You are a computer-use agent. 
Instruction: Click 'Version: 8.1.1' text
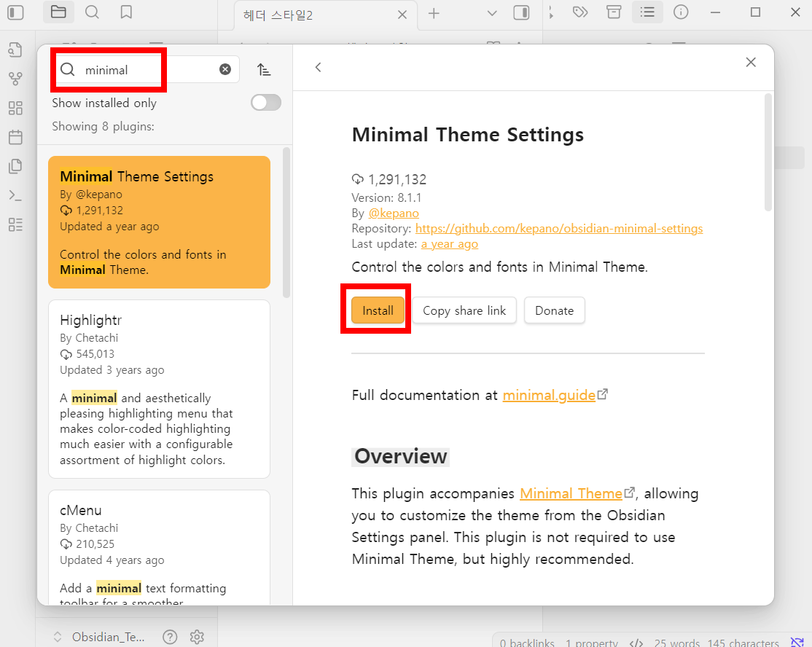386,197
